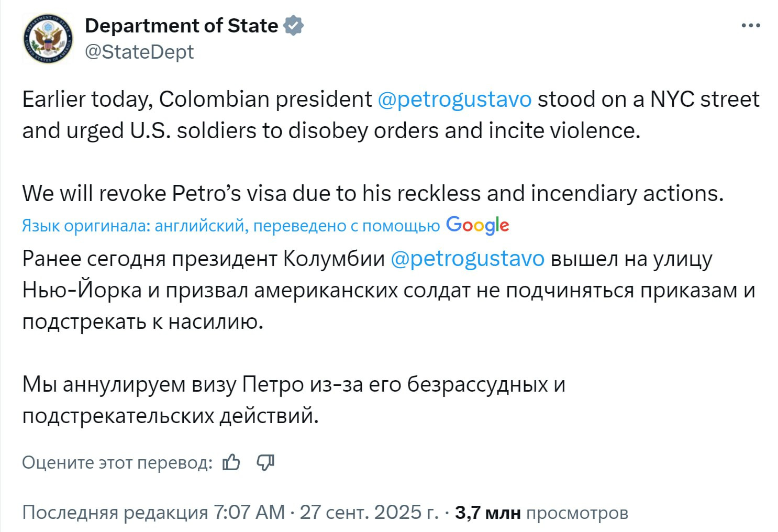This screenshot has width=778, height=532.
Task: Rate the translation with thumbs up
Action: (x=231, y=462)
